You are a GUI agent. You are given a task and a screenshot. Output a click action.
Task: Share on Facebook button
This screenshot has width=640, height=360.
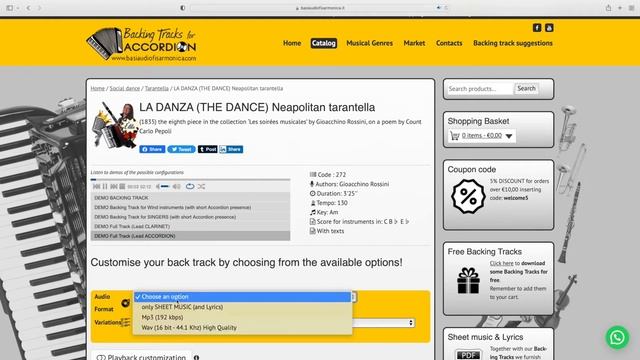coord(152,149)
